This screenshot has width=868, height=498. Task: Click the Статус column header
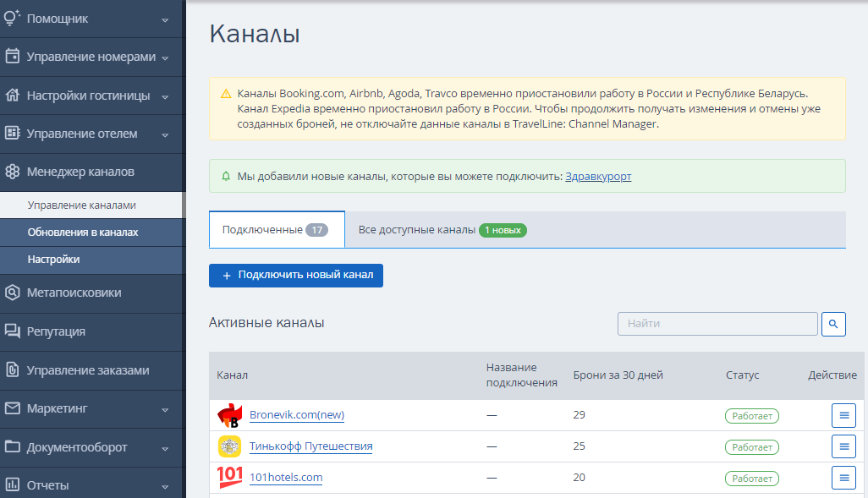tap(742, 375)
